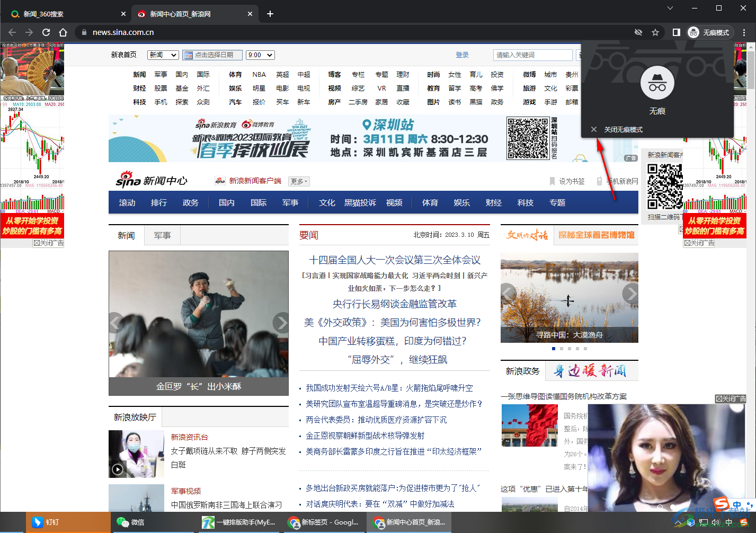Select 国内 in the blue navigation bar
This screenshot has width=756, height=533.
tap(227, 203)
